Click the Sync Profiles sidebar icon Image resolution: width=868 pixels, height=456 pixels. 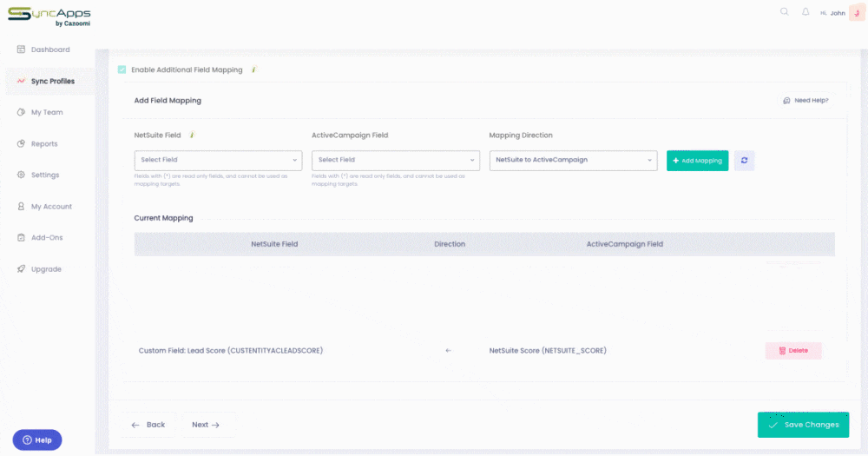(x=21, y=81)
